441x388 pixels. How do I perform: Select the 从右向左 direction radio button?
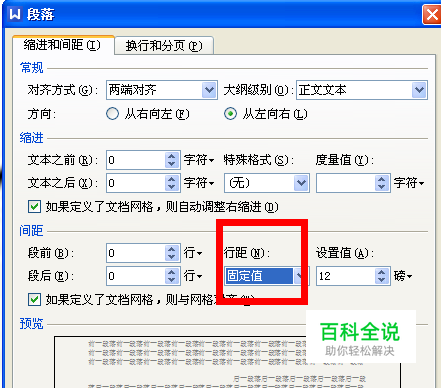(112, 114)
